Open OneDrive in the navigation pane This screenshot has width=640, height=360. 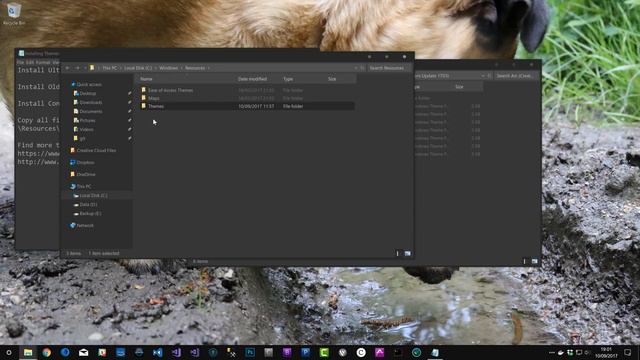pos(85,174)
